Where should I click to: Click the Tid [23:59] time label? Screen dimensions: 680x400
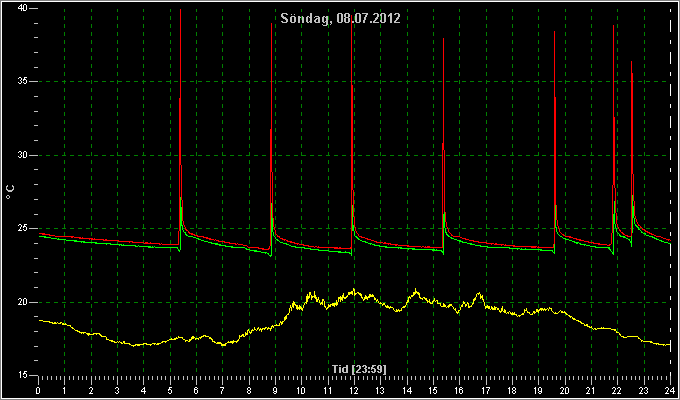[x=359, y=369]
